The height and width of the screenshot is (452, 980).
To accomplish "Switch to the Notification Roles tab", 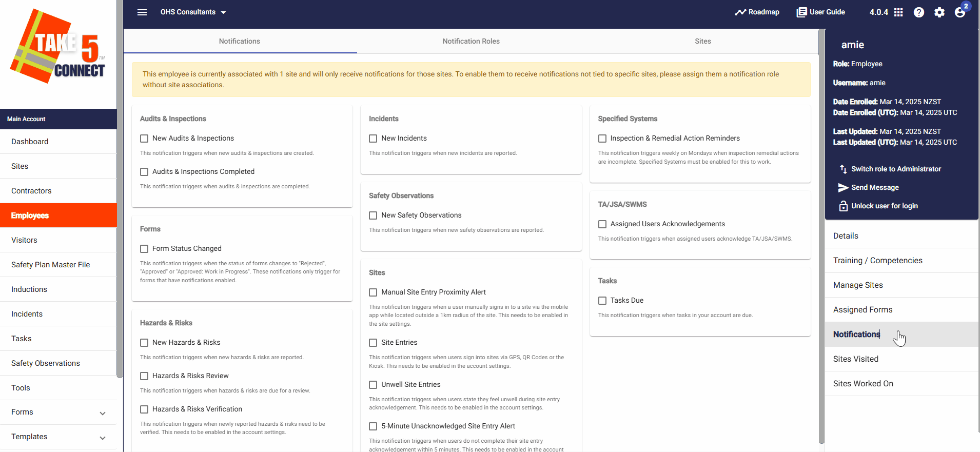I will [x=471, y=41].
